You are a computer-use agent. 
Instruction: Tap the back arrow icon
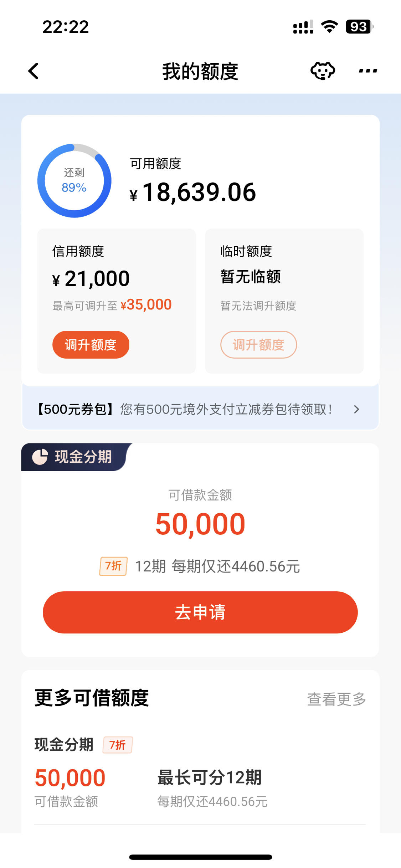[34, 71]
